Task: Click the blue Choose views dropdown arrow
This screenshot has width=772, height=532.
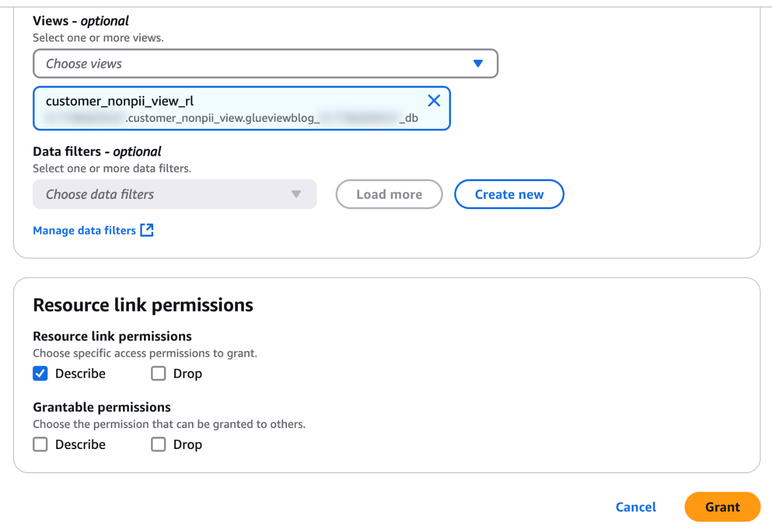Action: point(477,64)
